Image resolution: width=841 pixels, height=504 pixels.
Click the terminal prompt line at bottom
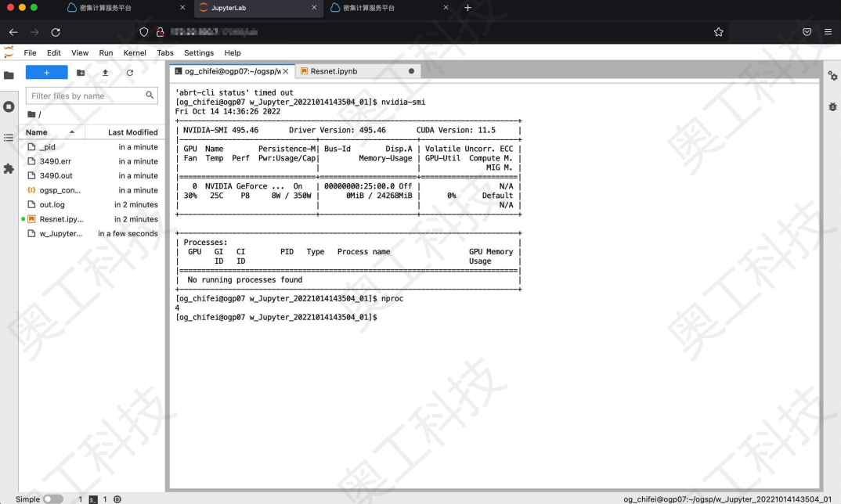click(x=276, y=318)
